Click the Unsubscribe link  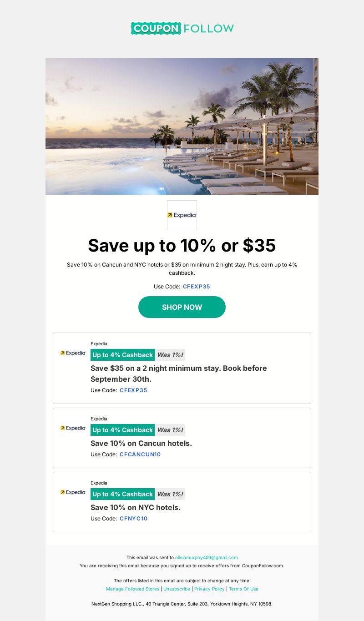(177, 589)
